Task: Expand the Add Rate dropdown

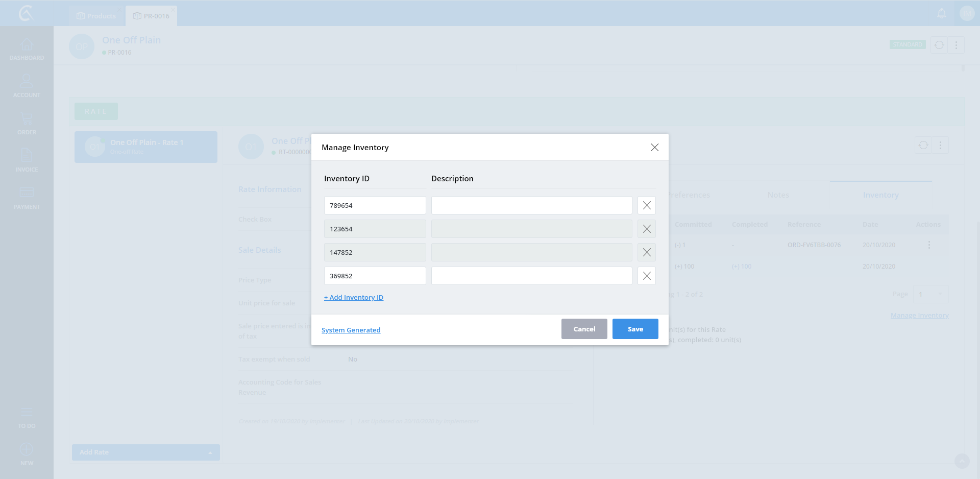Action: (210, 452)
